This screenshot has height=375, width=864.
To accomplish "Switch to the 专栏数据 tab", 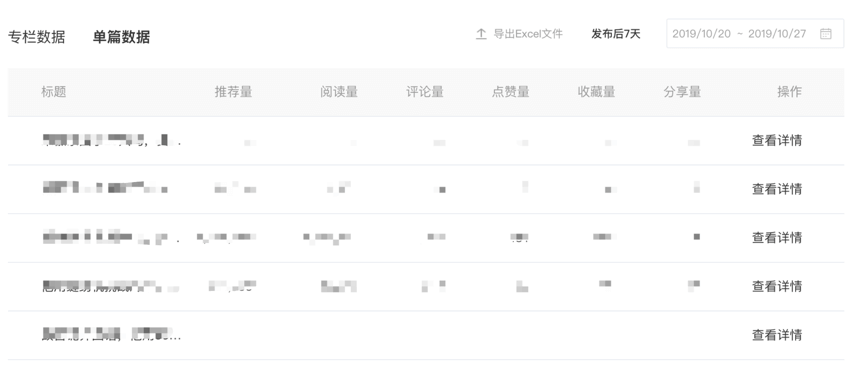I will click(36, 37).
